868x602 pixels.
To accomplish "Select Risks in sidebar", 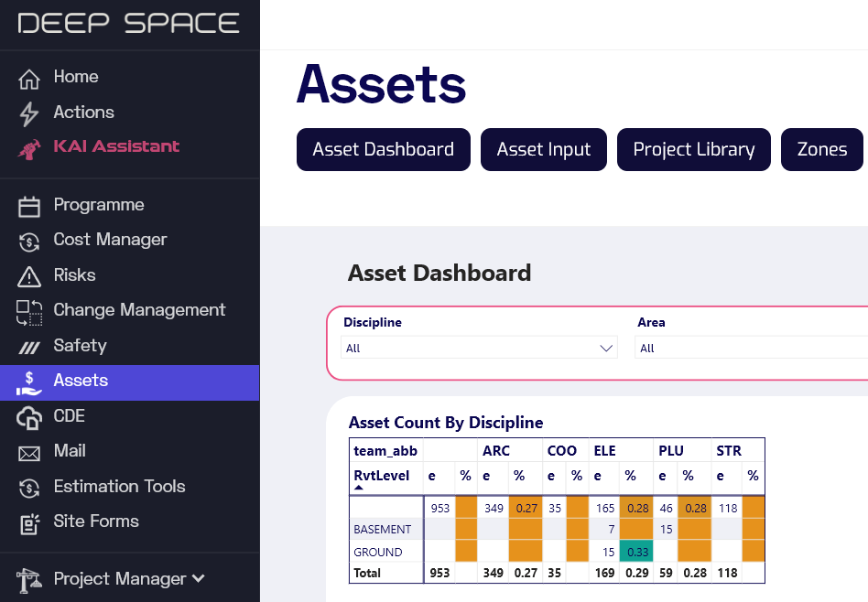I will [x=74, y=275].
